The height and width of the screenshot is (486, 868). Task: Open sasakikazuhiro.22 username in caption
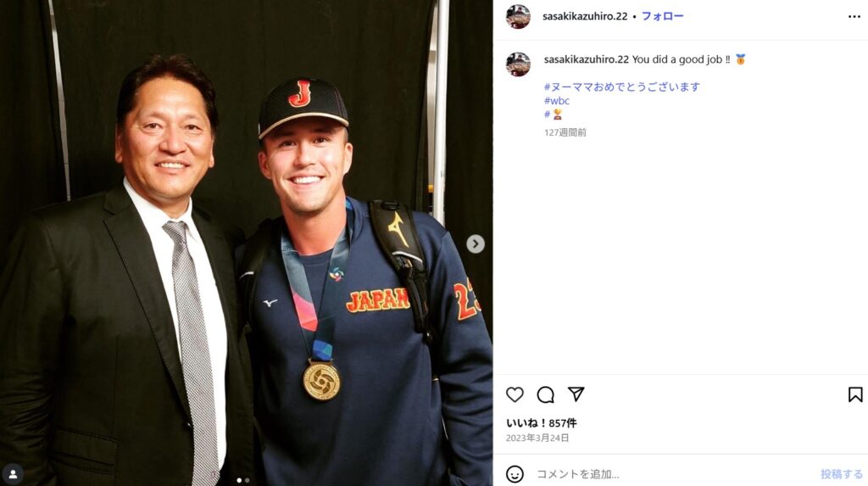tap(587, 59)
